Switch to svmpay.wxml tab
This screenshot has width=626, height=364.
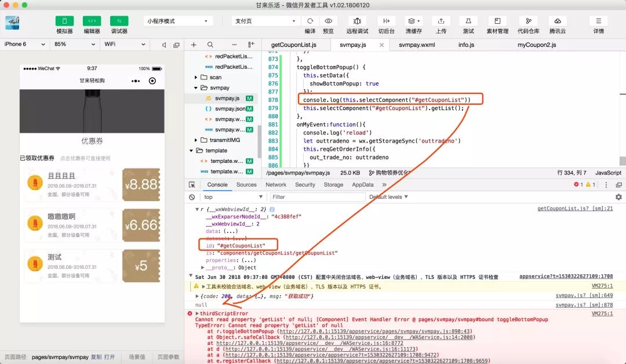pyautogui.click(x=417, y=45)
